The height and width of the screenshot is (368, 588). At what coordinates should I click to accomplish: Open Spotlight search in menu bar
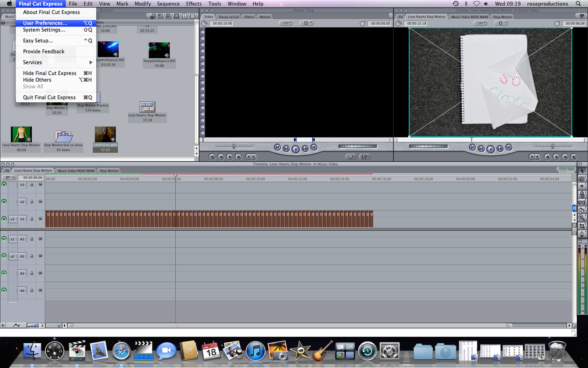tap(578, 4)
